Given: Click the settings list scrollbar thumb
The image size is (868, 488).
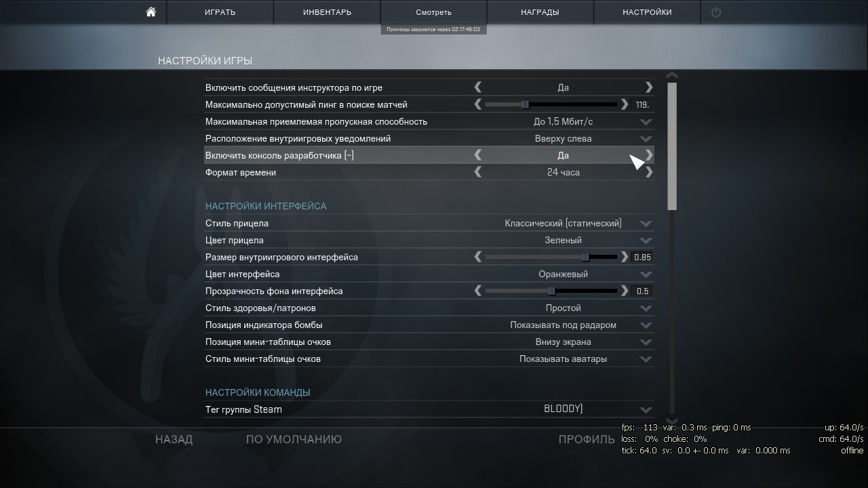Looking at the screenshot, I should tap(672, 146).
